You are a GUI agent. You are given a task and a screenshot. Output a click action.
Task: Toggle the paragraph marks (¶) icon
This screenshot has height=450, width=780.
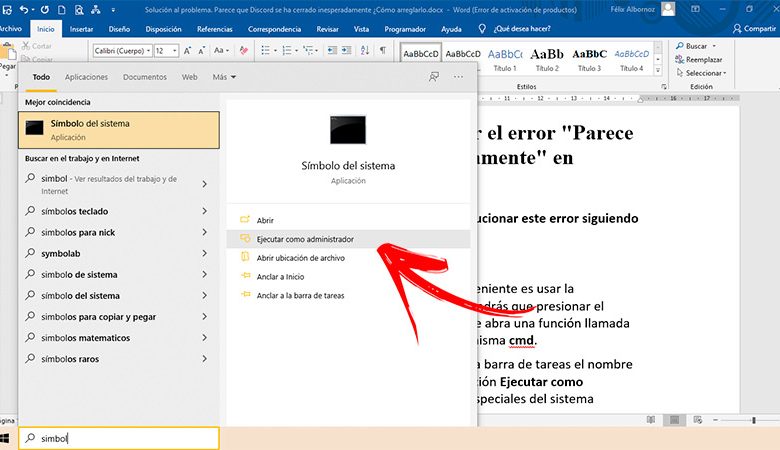[x=383, y=50]
